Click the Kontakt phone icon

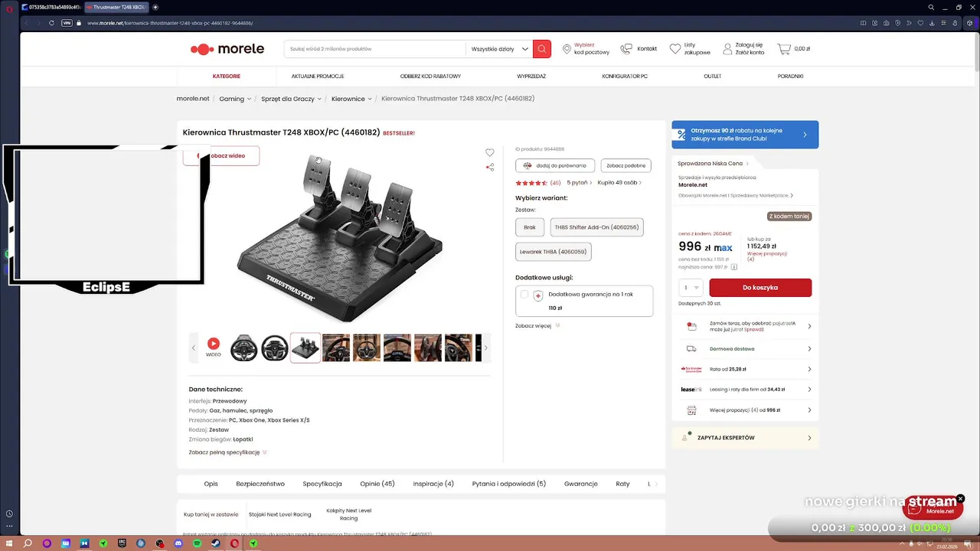[626, 49]
